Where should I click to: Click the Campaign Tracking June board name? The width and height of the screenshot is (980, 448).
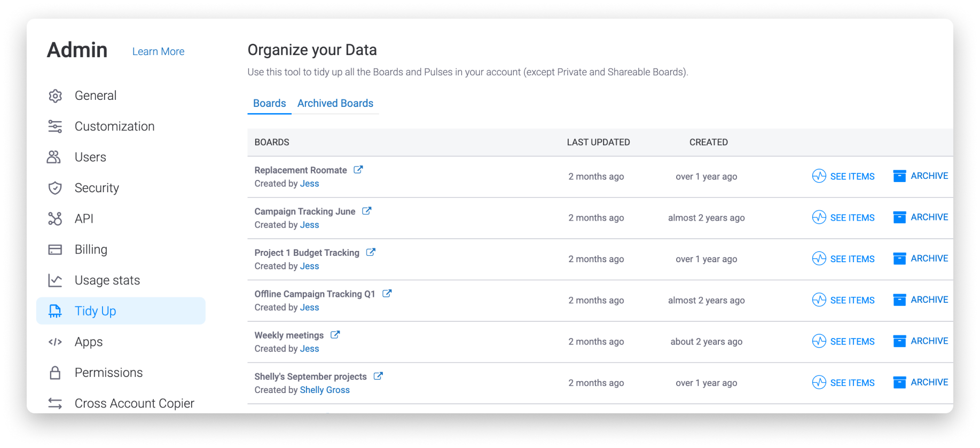305,211
